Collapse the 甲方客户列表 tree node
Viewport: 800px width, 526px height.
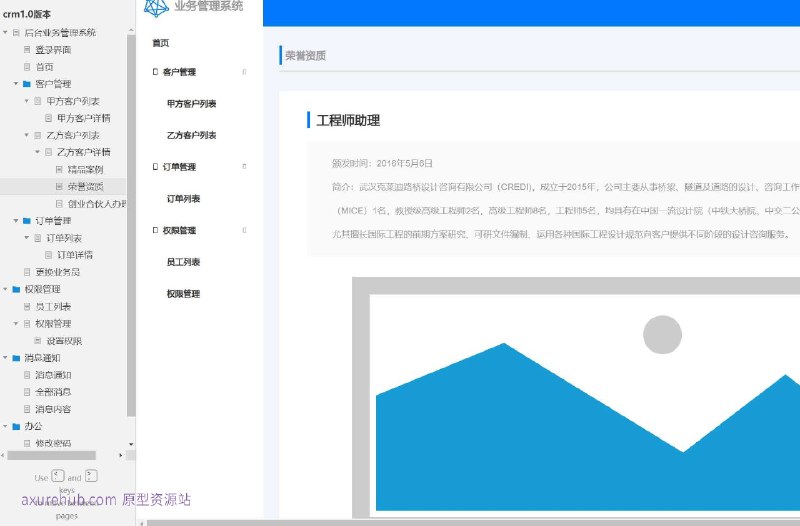coord(27,101)
